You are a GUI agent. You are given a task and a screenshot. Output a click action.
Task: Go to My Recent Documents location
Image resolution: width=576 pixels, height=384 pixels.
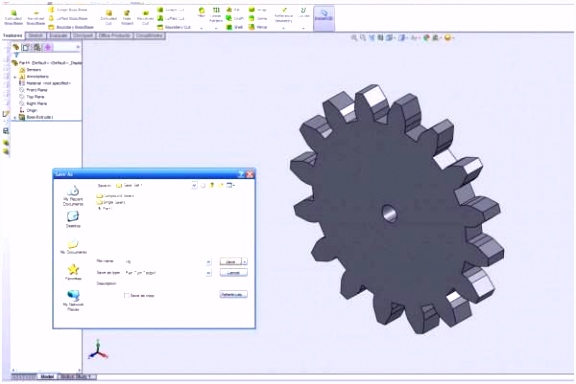coord(73,196)
